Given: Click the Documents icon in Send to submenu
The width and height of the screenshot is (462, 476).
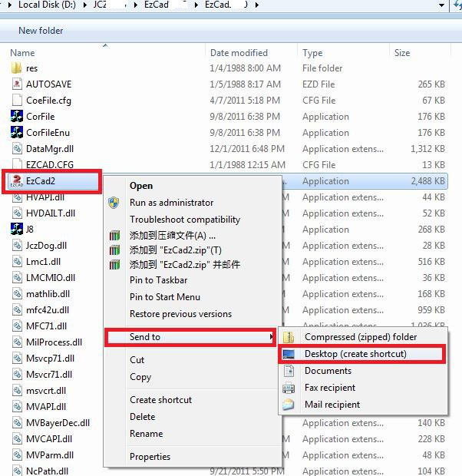Looking at the screenshot, I should [x=289, y=371].
